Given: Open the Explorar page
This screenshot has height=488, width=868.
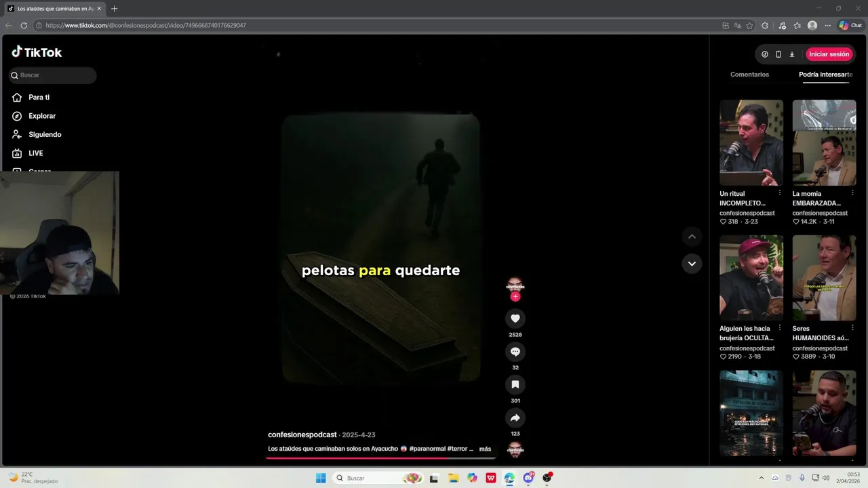Looking at the screenshot, I should pyautogui.click(x=34, y=116).
